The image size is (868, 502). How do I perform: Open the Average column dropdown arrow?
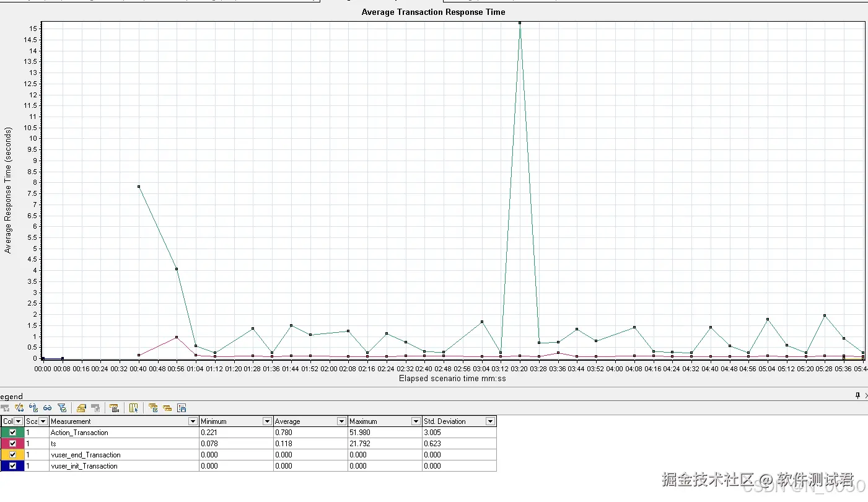(x=341, y=421)
